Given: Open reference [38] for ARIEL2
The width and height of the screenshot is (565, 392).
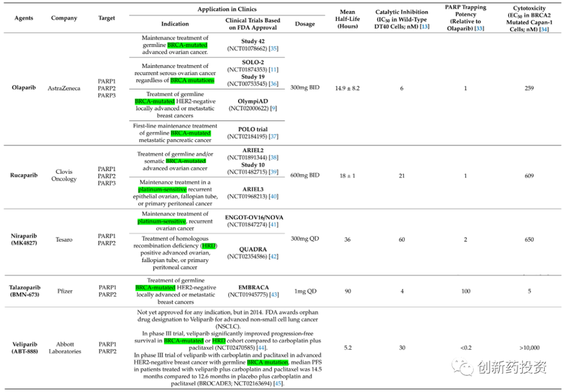Looking at the screenshot, I should point(274,158).
